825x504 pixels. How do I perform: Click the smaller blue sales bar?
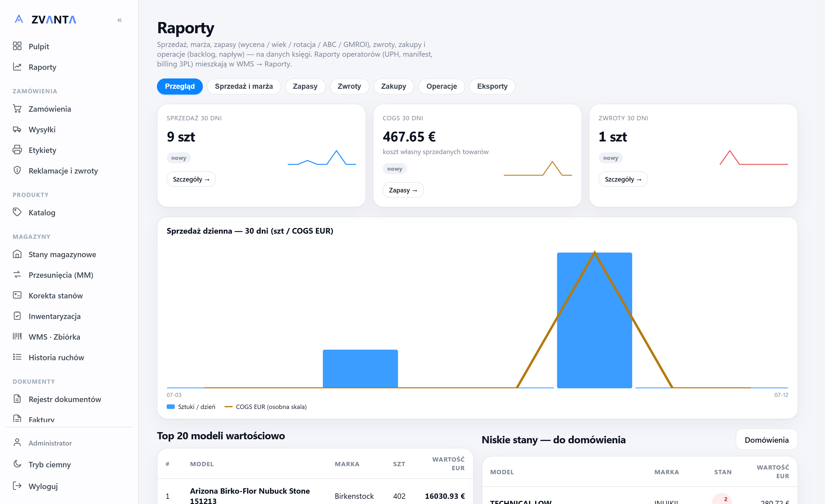click(x=360, y=369)
